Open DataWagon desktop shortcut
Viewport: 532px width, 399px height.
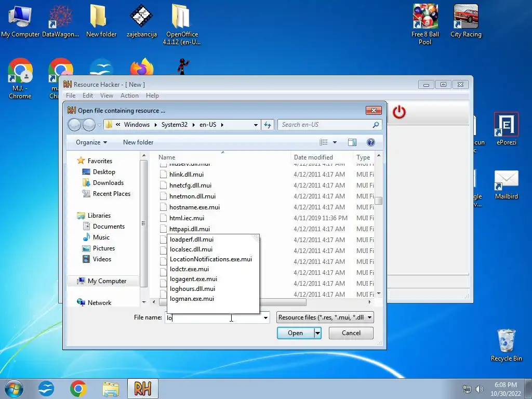[60, 21]
